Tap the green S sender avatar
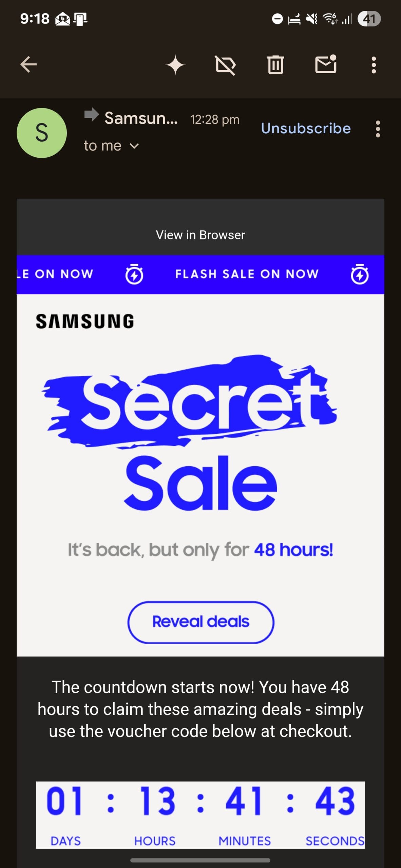401x868 pixels. 42,133
